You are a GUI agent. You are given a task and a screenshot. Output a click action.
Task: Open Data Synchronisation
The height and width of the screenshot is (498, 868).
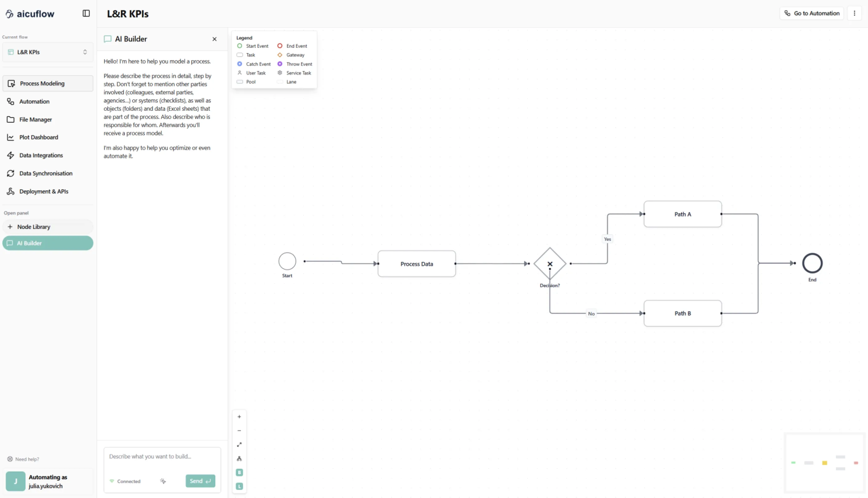(x=48, y=173)
